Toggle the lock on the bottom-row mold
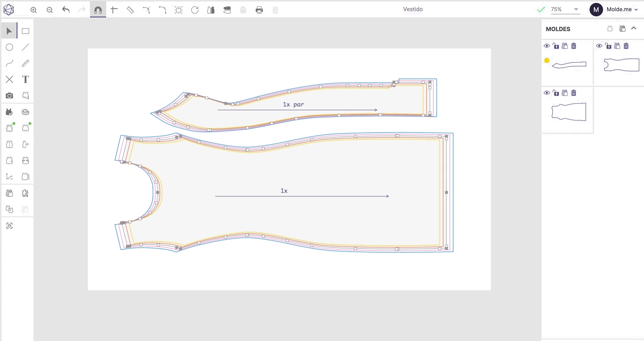 [556, 93]
